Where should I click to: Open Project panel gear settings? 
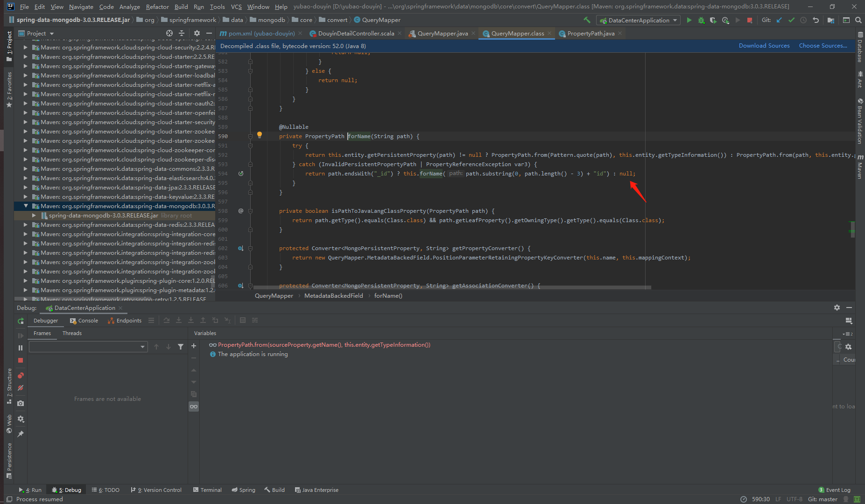point(197,33)
